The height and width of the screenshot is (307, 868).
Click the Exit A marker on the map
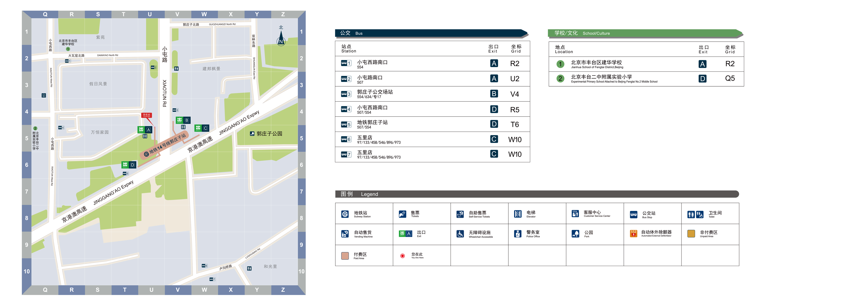pos(145,130)
